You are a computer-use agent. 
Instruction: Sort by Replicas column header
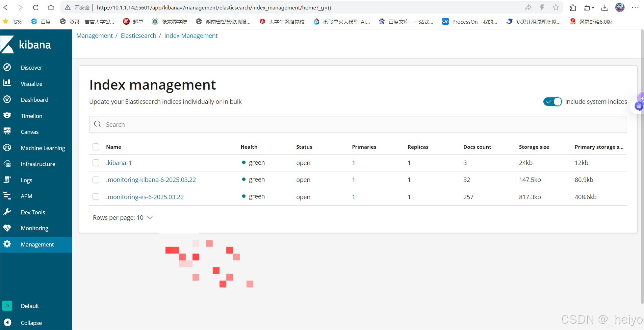(418, 147)
